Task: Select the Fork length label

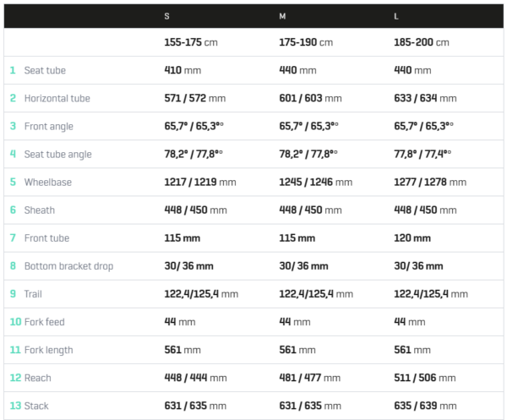Action: [49, 350]
